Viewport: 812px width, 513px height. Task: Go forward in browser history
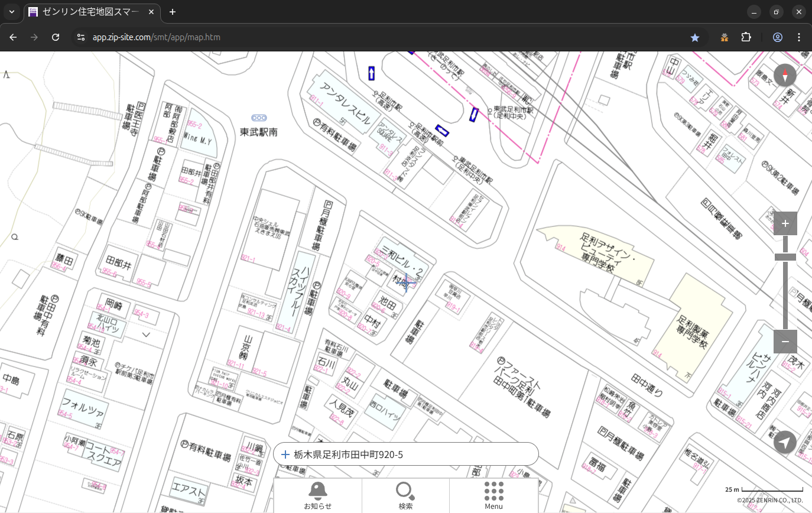tap(34, 37)
